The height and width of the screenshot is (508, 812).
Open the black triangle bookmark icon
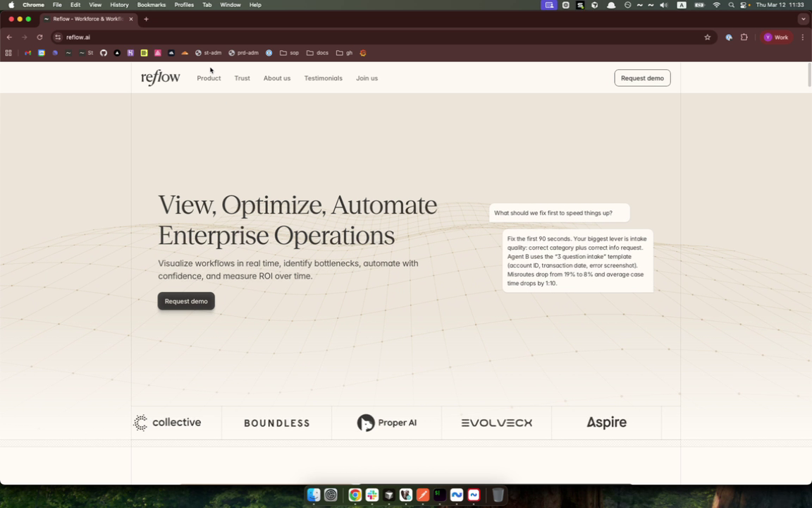(x=117, y=53)
